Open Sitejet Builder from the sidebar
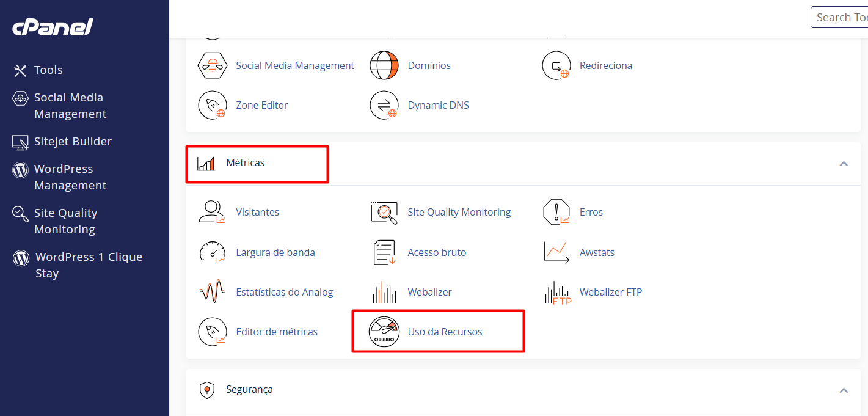The image size is (868, 416). [73, 141]
